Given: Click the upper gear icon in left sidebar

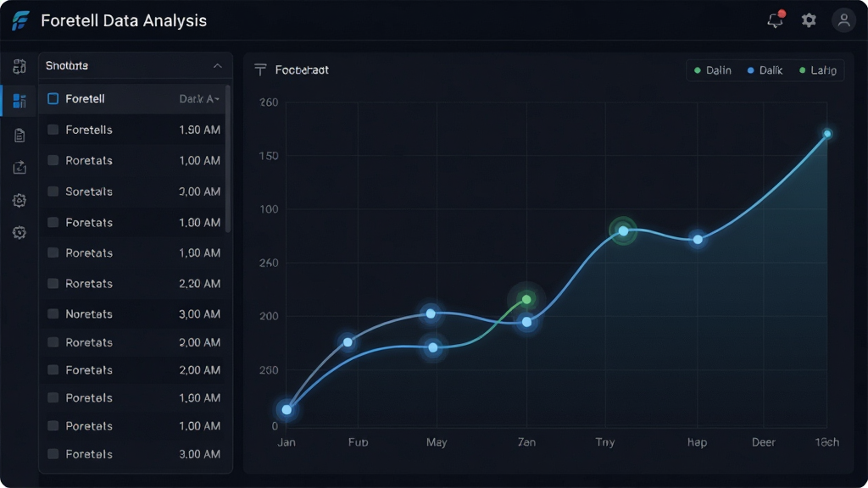Looking at the screenshot, I should click(19, 200).
